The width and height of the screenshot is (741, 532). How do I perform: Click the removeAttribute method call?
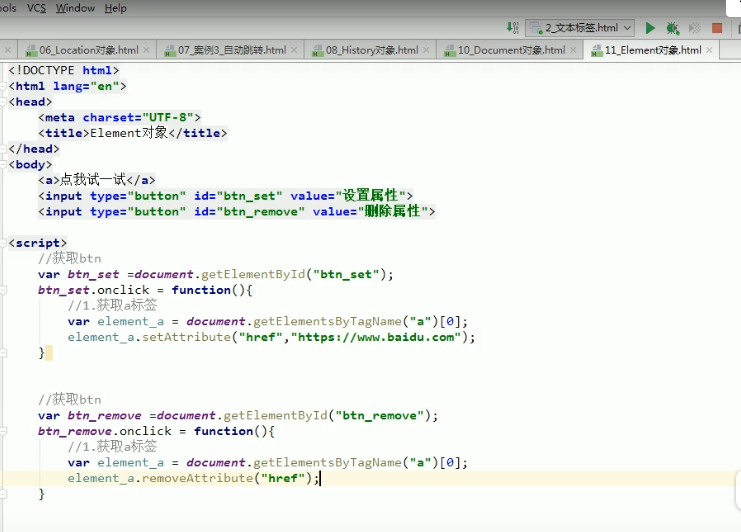(198, 478)
